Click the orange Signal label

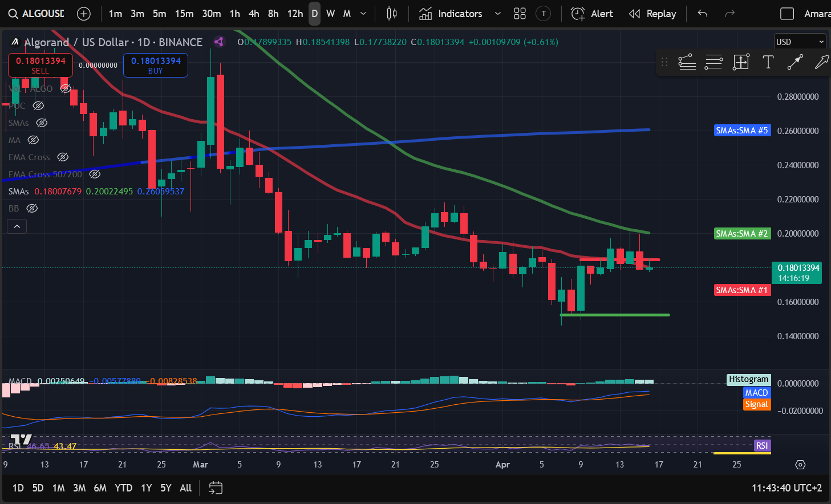[x=757, y=404]
